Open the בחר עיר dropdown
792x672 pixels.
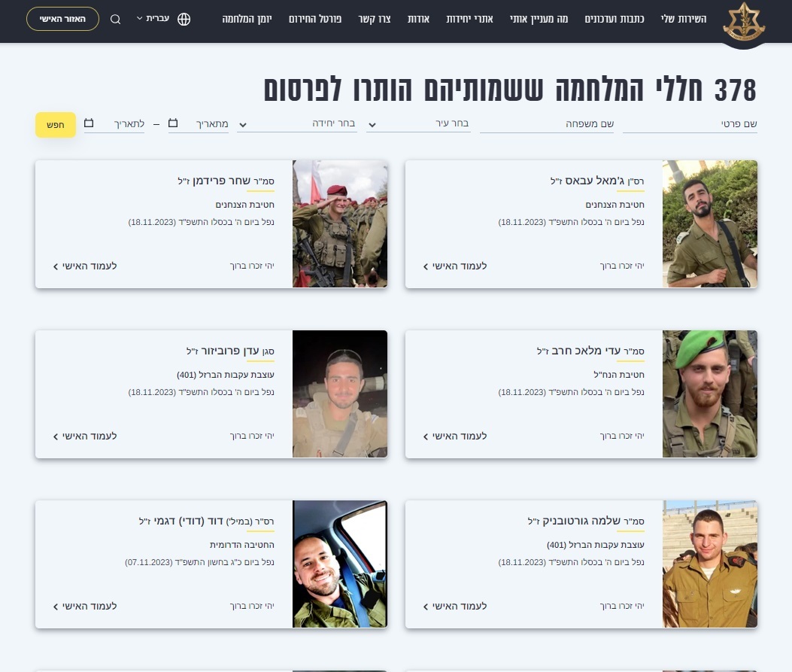click(x=419, y=123)
